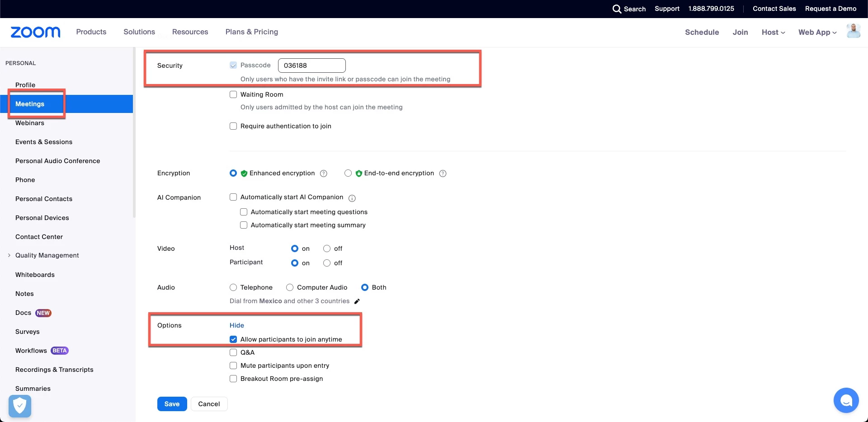Viewport: 868px width, 422px height.
Task: Click Schedule in top navigation
Action: [702, 32]
